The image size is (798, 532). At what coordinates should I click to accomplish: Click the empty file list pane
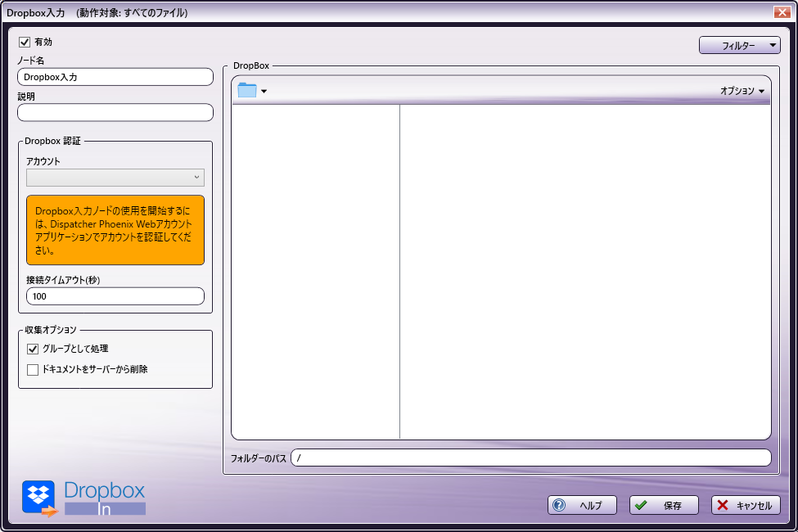coord(584,270)
